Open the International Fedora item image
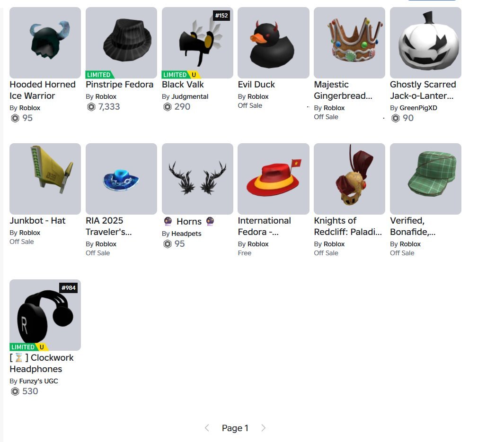This screenshot has height=442, width=504. [273, 179]
